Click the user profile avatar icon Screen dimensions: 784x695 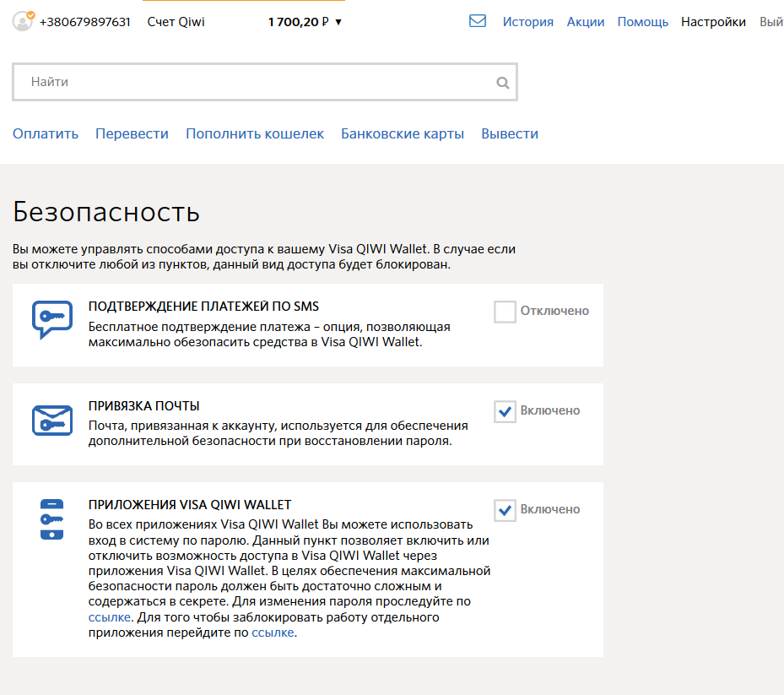(x=23, y=21)
